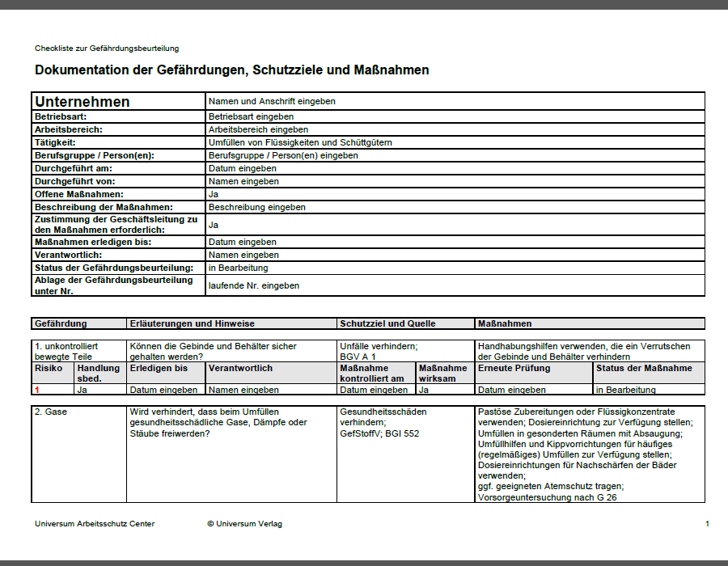Select the 'Durchgeführt von' name field
Viewport: 728px width, 566px height.
[455, 181]
